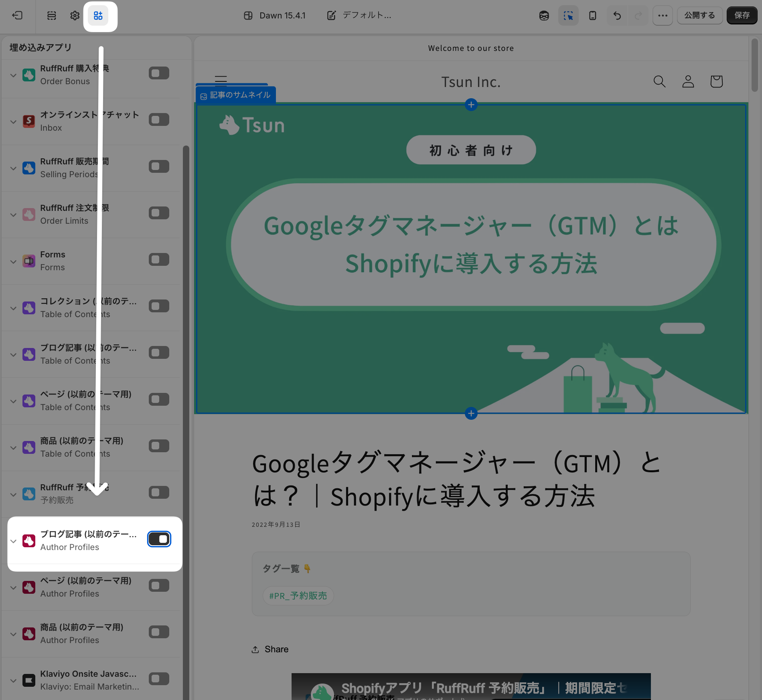This screenshot has width=762, height=700.
Task: Open the more actions ellipsis menu
Action: pyautogui.click(x=663, y=16)
